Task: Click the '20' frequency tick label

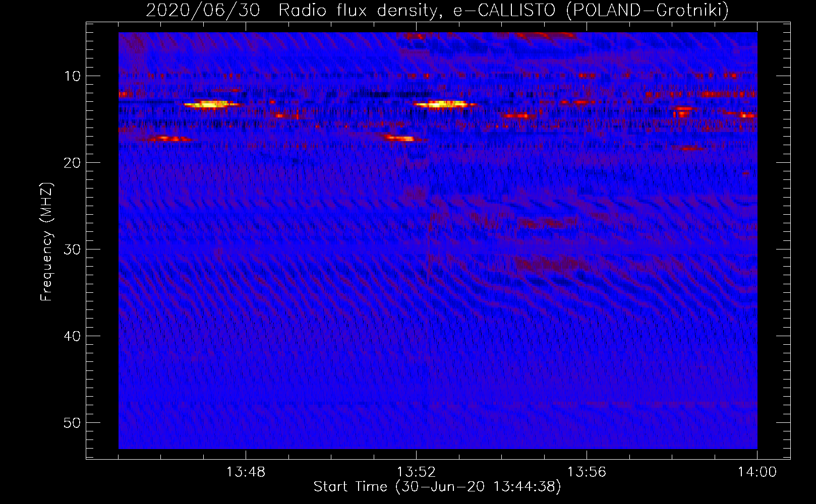Action: coord(73,163)
